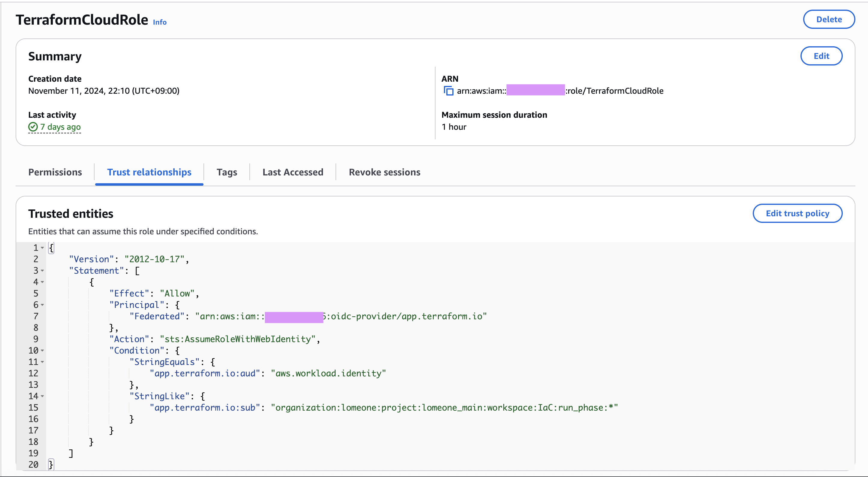Click the "Federated" key on line 7
Image resolution: width=868 pixels, height=477 pixels.
[157, 316]
